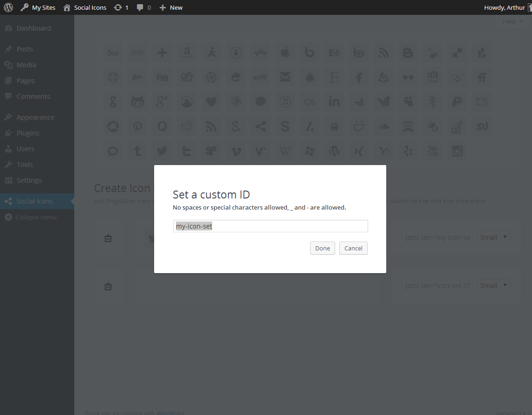Viewport: 532px width, 415px height.
Task: Select the Yelp icon
Action: (x=408, y=151)
